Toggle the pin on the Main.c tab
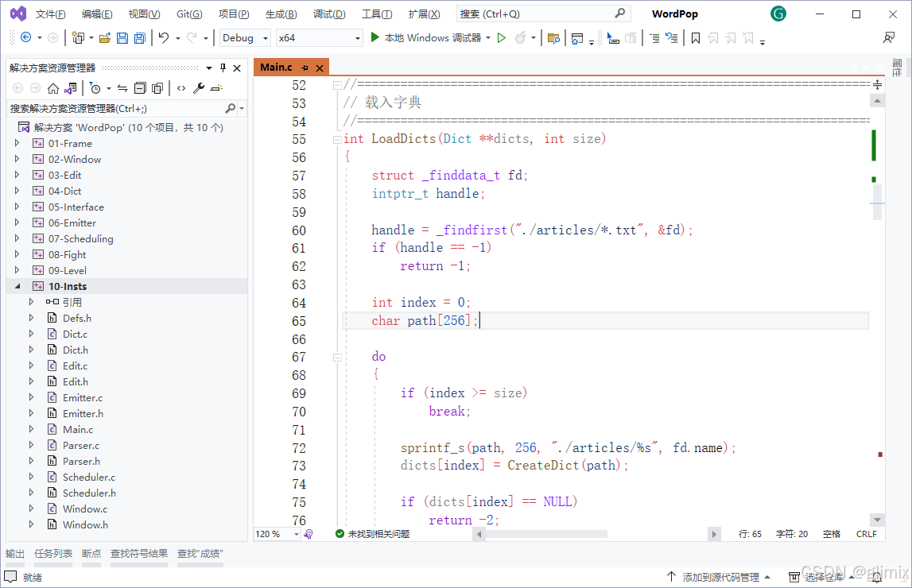Screen dimensions: 912x588 [x=305, y=68]
